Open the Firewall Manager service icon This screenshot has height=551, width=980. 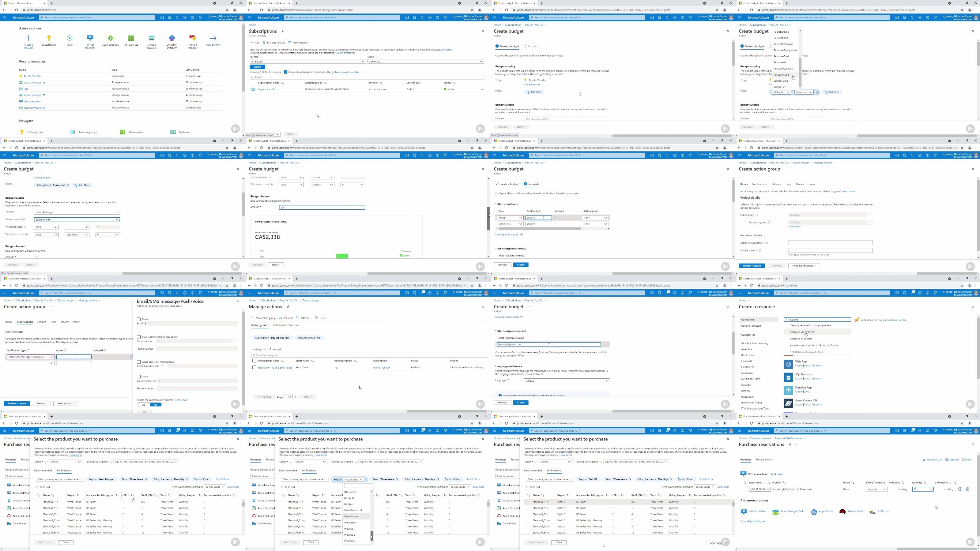point(193,38)
